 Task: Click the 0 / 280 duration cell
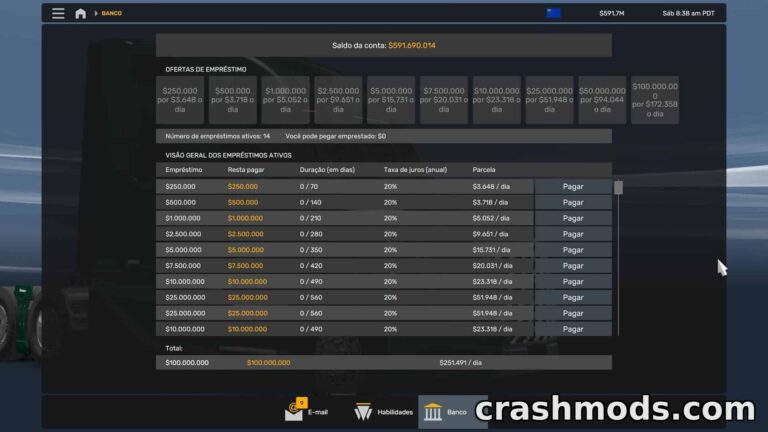coord(311,234)
